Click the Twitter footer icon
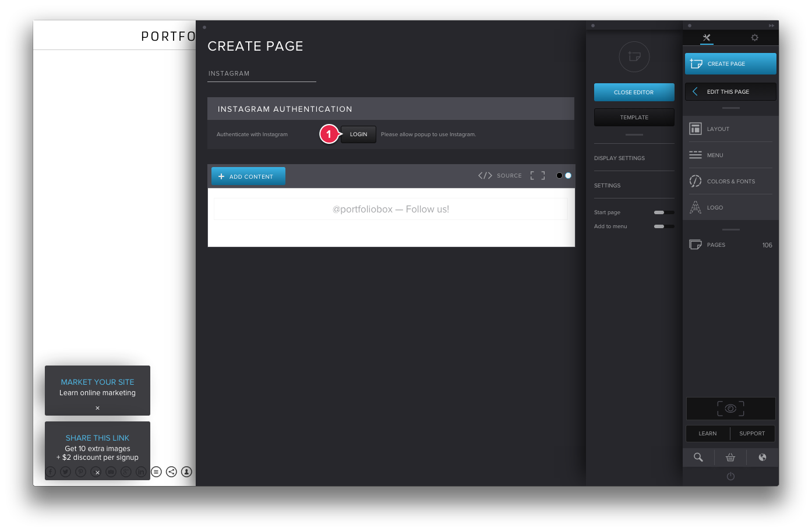This screenshot has width=812, height=532. [x=65, y=472]
